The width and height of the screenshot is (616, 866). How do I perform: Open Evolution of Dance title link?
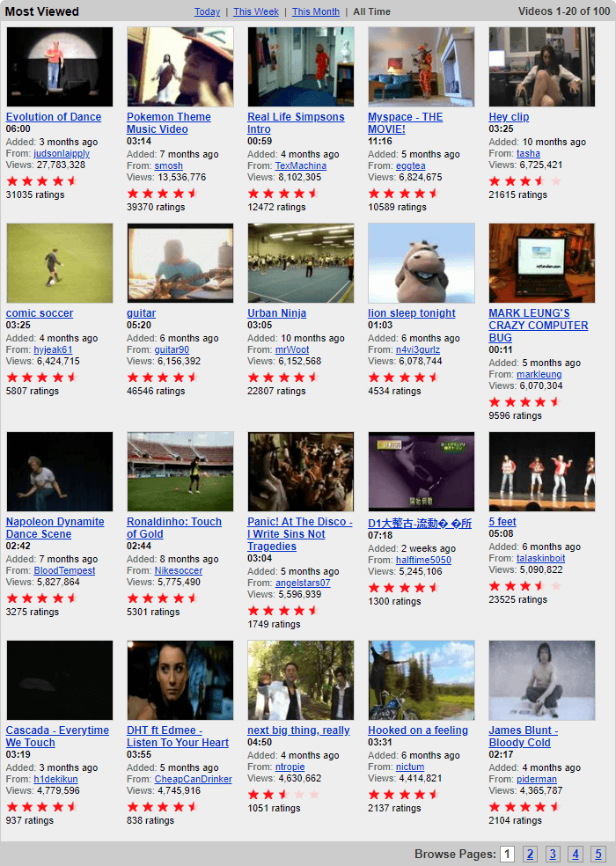point(54,117)
